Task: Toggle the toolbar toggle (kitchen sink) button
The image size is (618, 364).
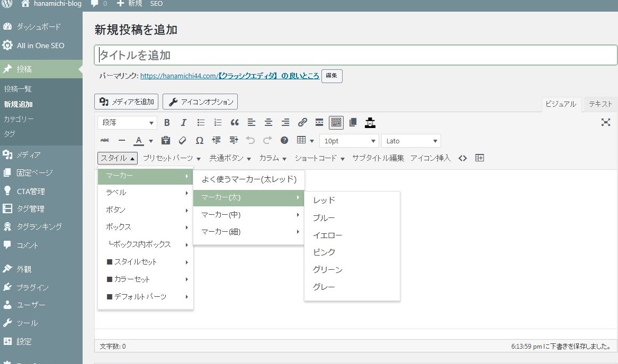Action: point(336,123)
